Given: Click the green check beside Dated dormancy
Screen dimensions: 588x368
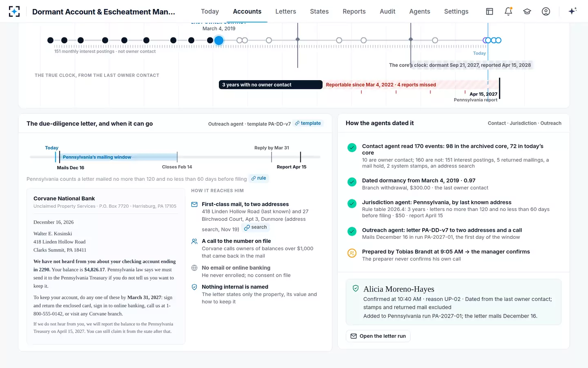Looking at the screenshot, I should (352, 182).
